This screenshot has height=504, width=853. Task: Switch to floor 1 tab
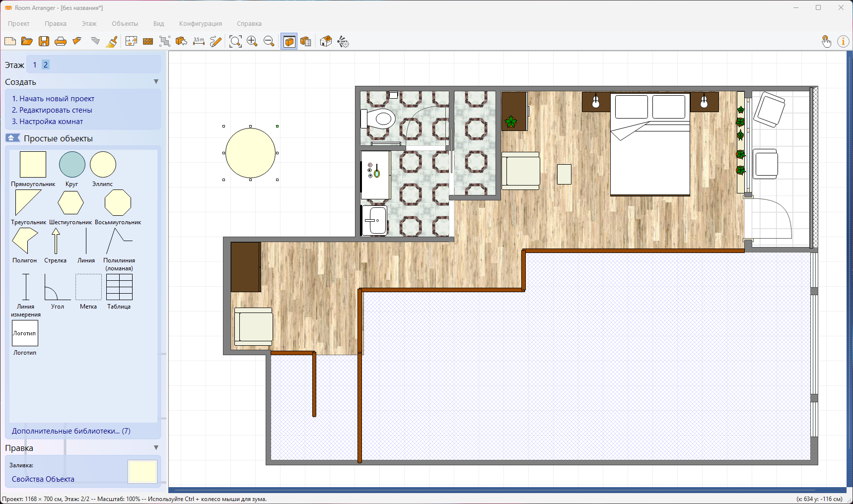point(35,65)
